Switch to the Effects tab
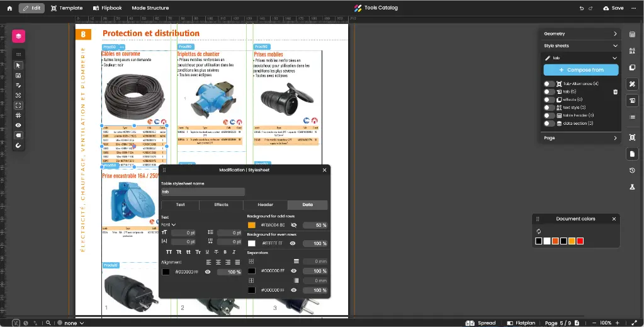The height and width of the screenshot is (327, 644). pos(221,204)
